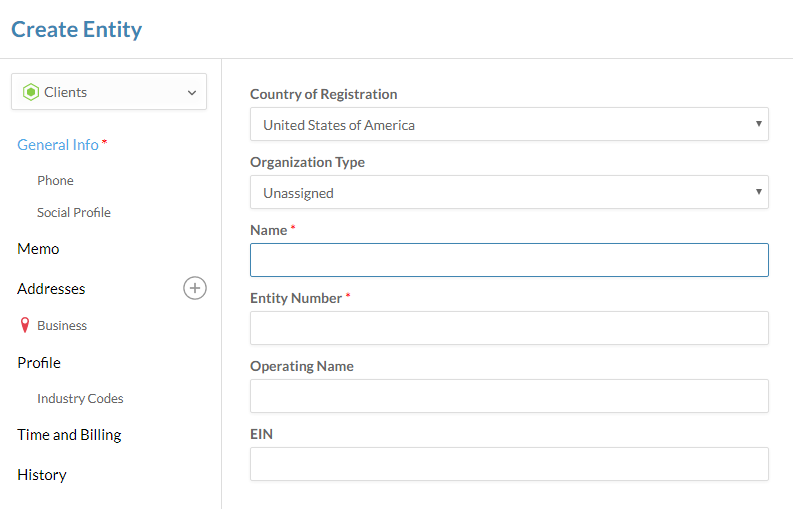Focus the Name text field

tap(508, 260)
